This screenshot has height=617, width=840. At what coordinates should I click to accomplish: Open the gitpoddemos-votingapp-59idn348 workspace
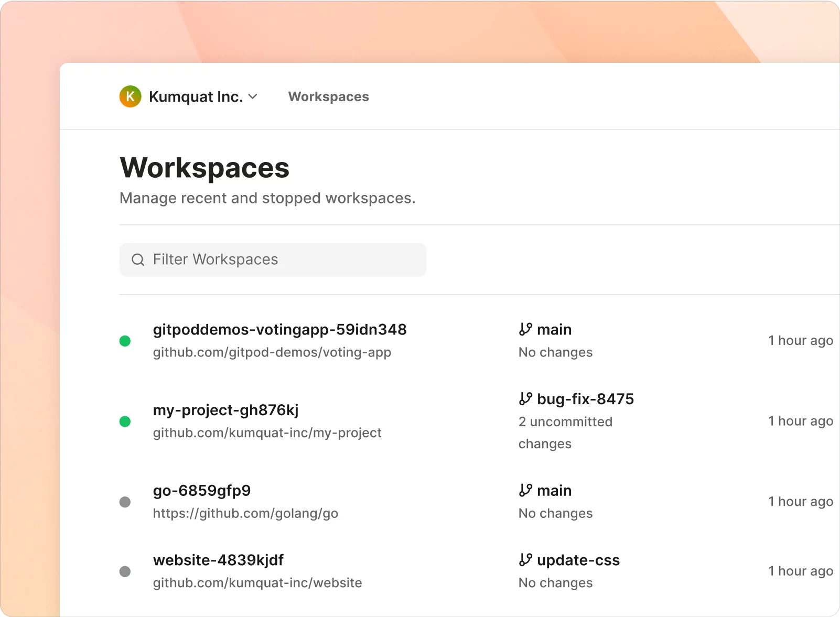(279, 330)
